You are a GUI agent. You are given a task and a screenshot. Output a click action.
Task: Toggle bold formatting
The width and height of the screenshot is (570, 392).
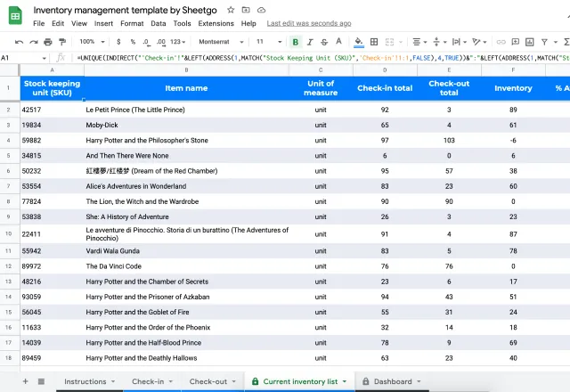[x=296, y=41]
